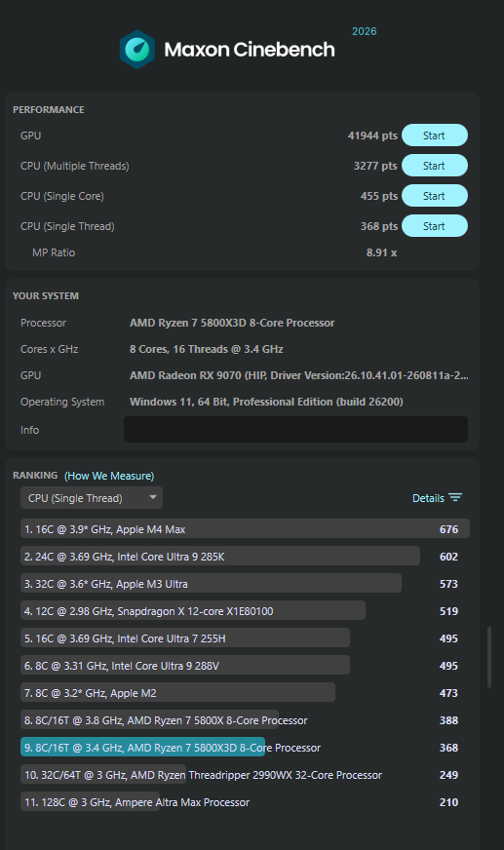
Task: Click the Details filter lines icon
Action: tap(455, 498)
